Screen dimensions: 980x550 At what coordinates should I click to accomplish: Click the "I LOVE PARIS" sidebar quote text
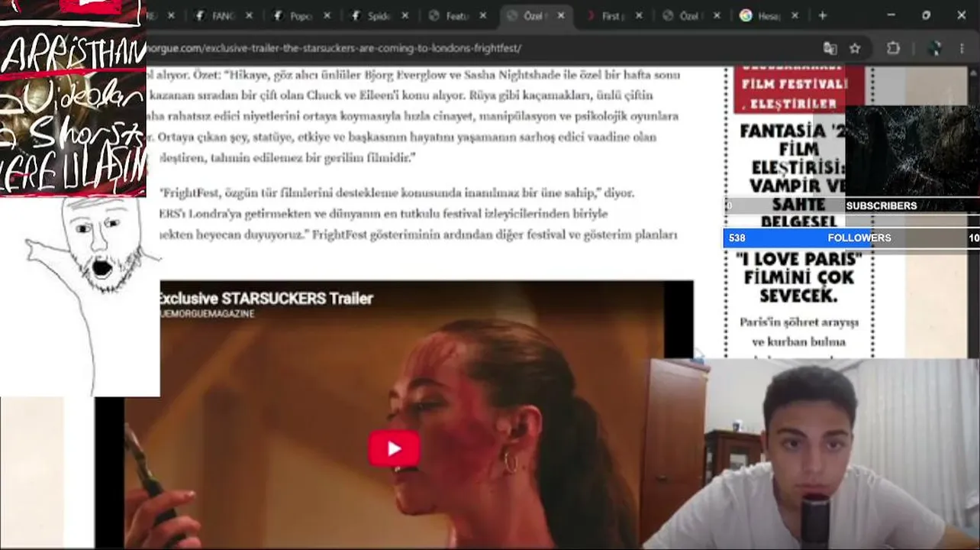[798, 277]
